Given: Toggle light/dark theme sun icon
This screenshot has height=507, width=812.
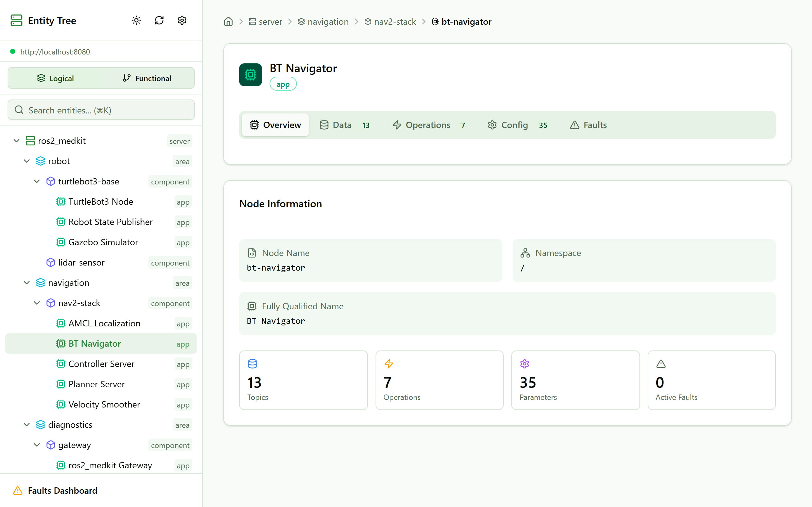Looking at the screenshot, I should pos(136,21).
